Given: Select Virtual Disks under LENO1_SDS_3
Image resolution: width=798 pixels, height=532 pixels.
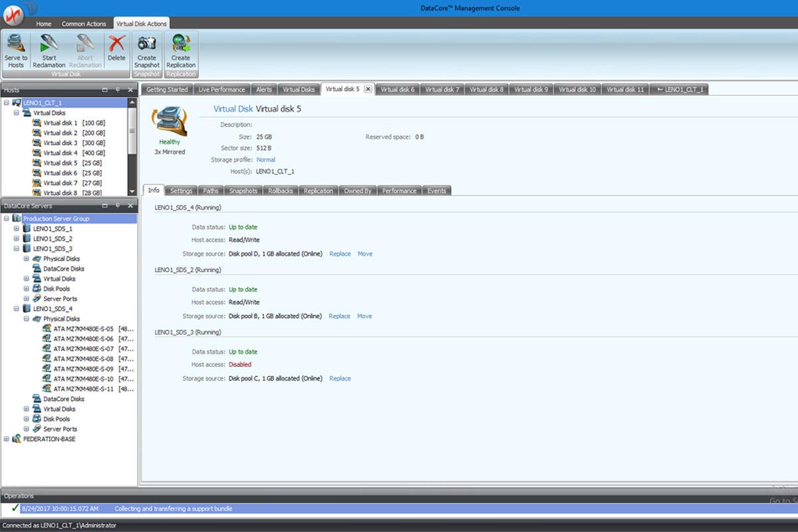Looking at the screenshot, I should (55, 279).
